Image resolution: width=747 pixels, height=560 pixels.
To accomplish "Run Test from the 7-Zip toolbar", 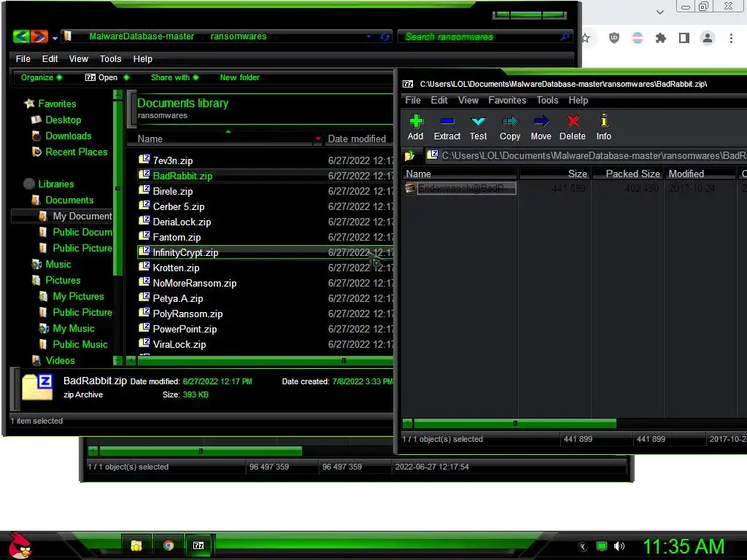I will (478, 127).
